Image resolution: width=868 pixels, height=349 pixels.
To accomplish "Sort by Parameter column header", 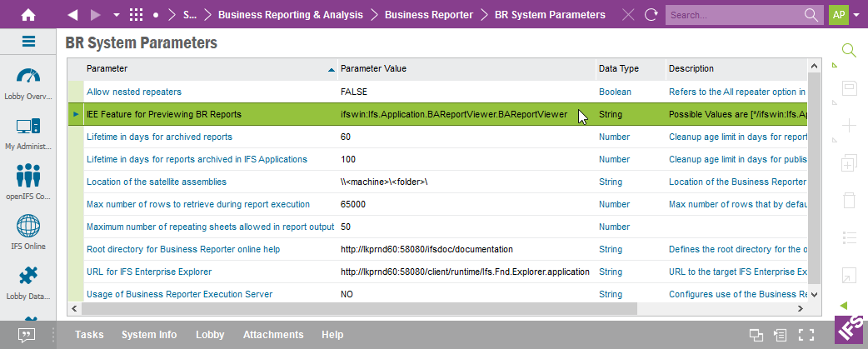I will (211, 68).
